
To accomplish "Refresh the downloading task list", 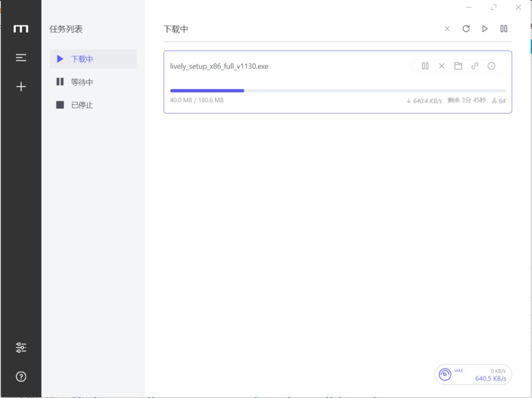I will tap(465, 29).
